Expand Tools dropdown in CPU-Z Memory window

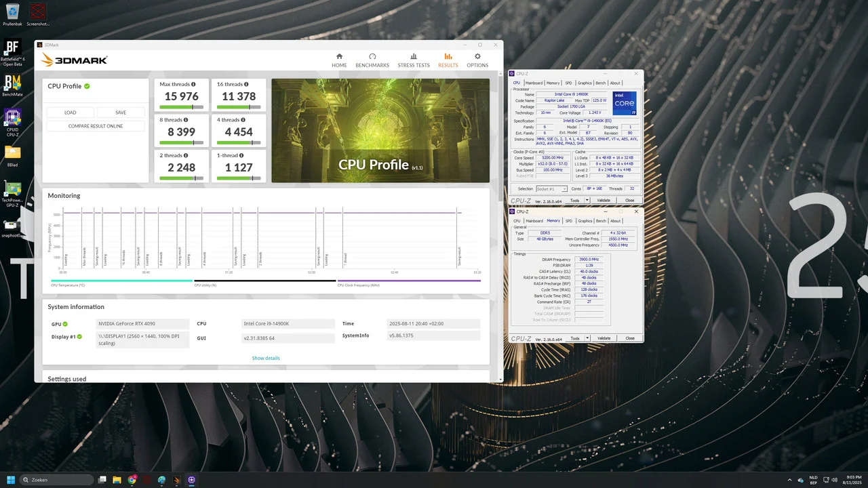click(588, 338)
